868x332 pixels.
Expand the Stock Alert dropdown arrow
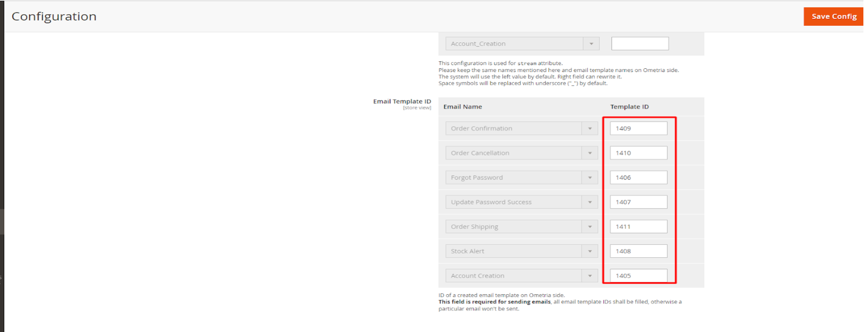point(590,251)
